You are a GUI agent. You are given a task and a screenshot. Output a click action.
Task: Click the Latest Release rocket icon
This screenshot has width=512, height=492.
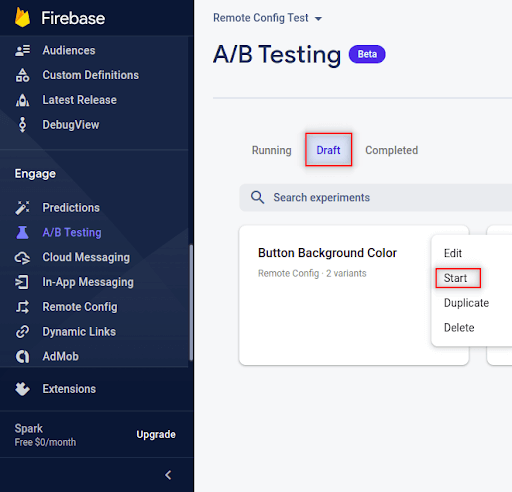[22, 100]
